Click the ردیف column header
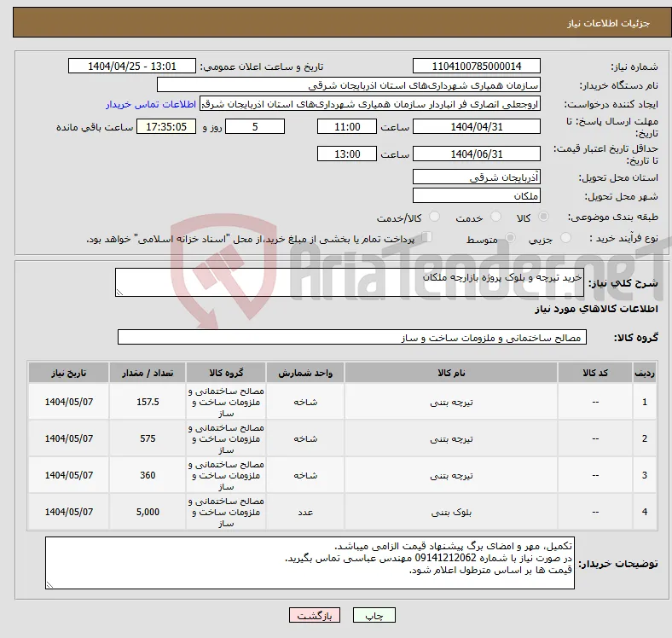Viewport: 672px width, 638px height. point(644,373)
